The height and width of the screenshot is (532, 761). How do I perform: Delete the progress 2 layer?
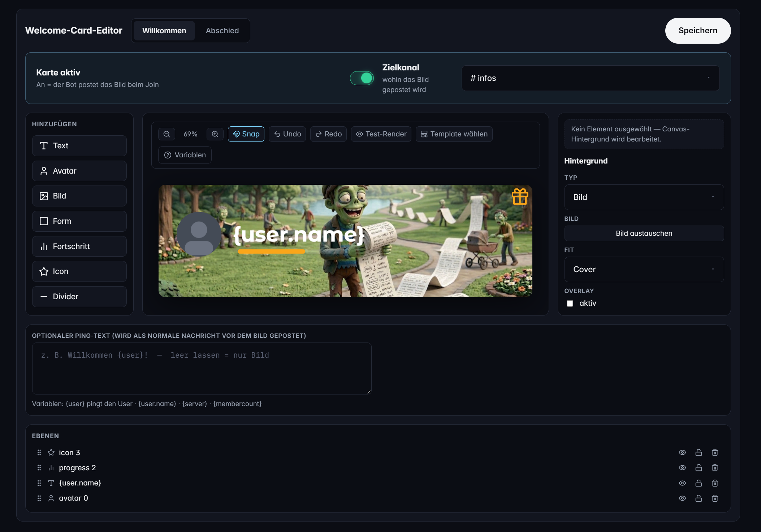[715, 467]
